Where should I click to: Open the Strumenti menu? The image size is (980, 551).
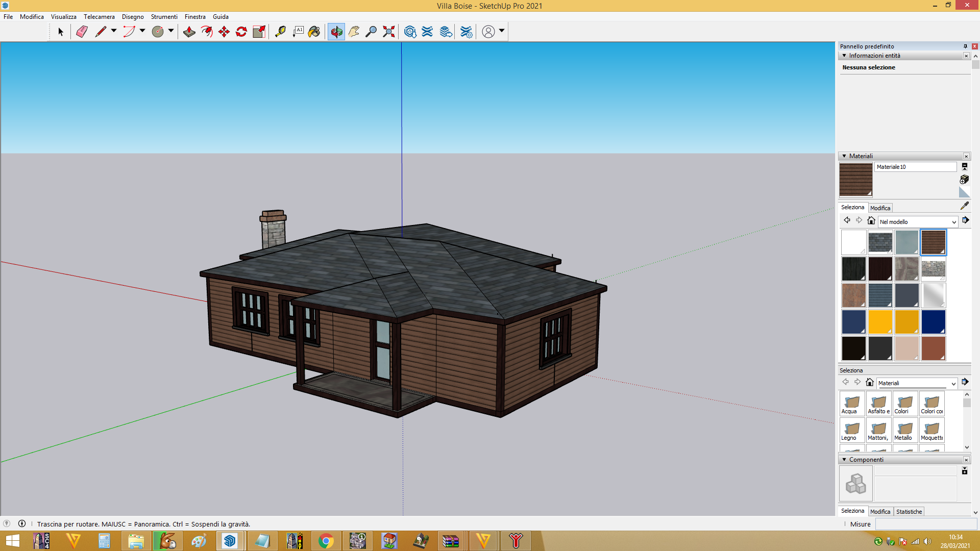coord(164,17)
